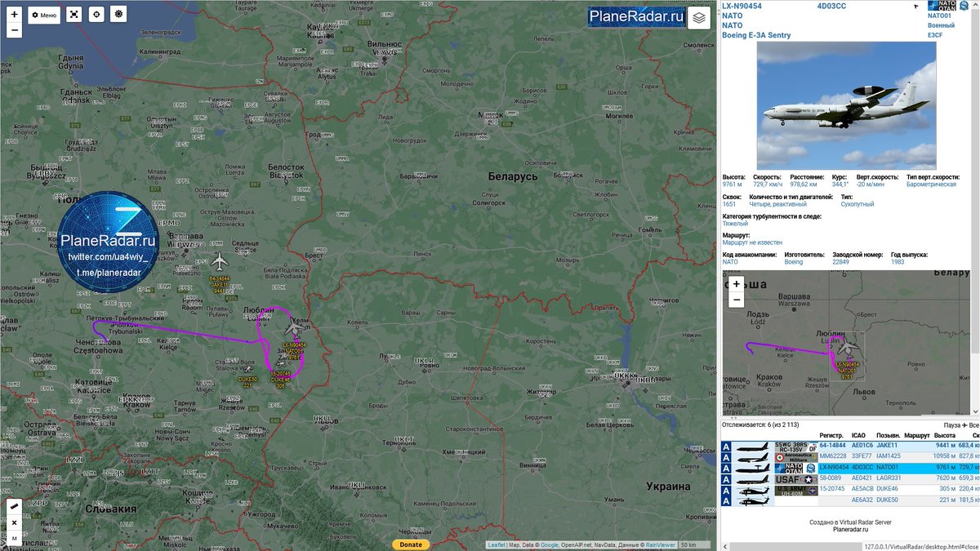This screenshot has height=551, width=980.
Task: Click the Boeing manufacturer value
Action: (794, 262)
